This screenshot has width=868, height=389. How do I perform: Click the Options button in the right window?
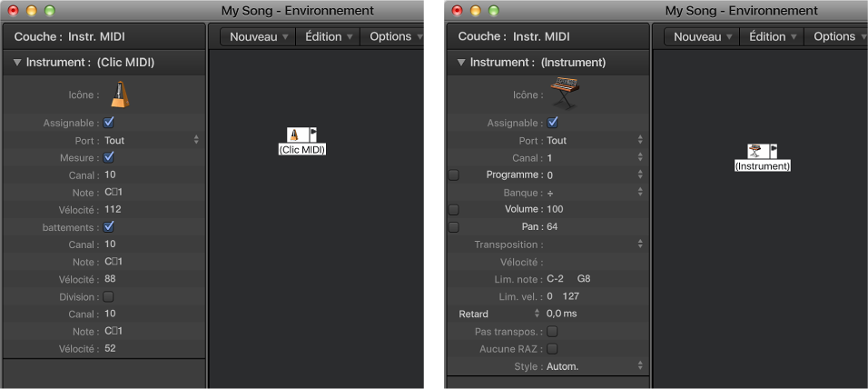click(x=840, y=36)
